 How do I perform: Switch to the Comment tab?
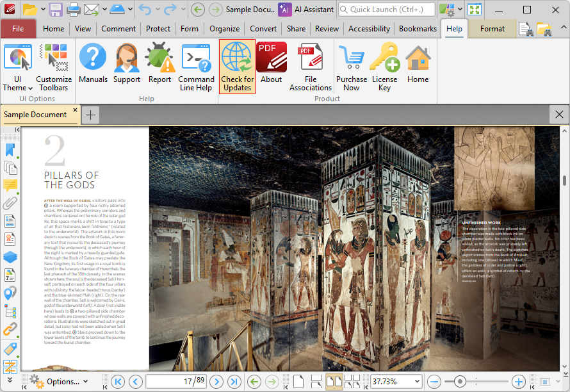(118, 29)
